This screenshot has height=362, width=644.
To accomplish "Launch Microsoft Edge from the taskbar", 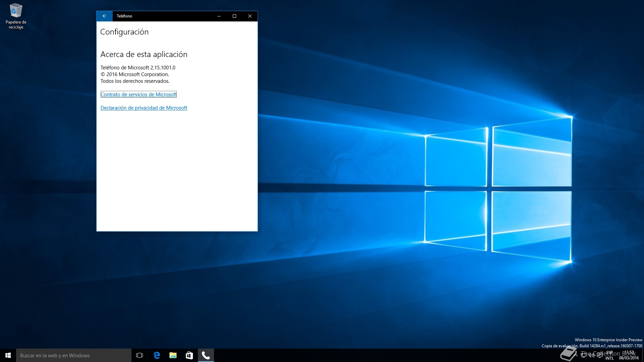I will coord(156,355).
